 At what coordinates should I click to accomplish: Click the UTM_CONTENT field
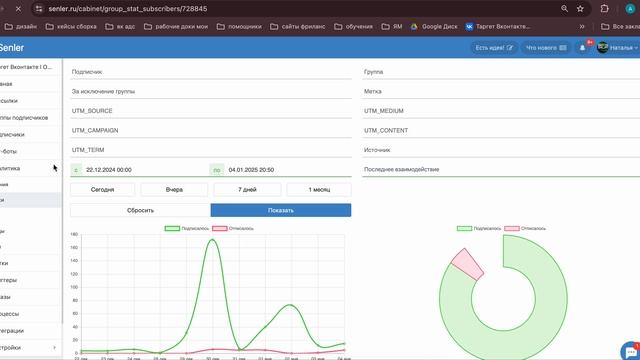(x=501, y=131)
